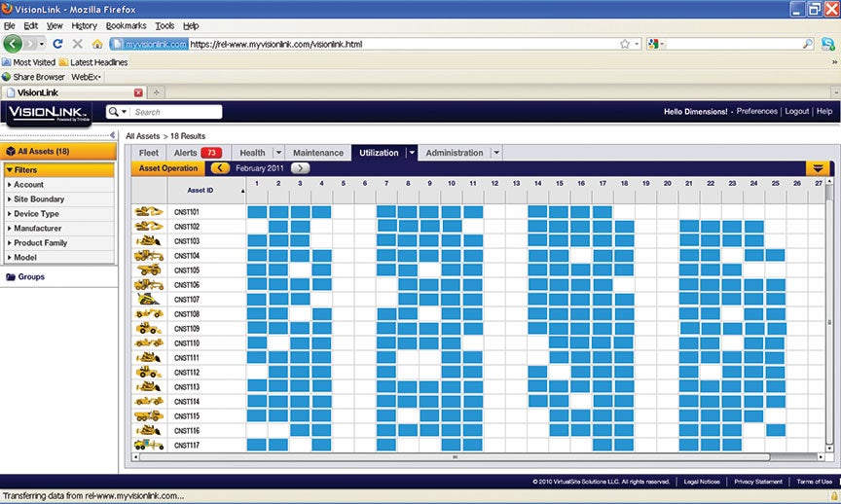This screenshot has height=504, width=841.
Task: Advance to next month arrow
Action: 301,167
